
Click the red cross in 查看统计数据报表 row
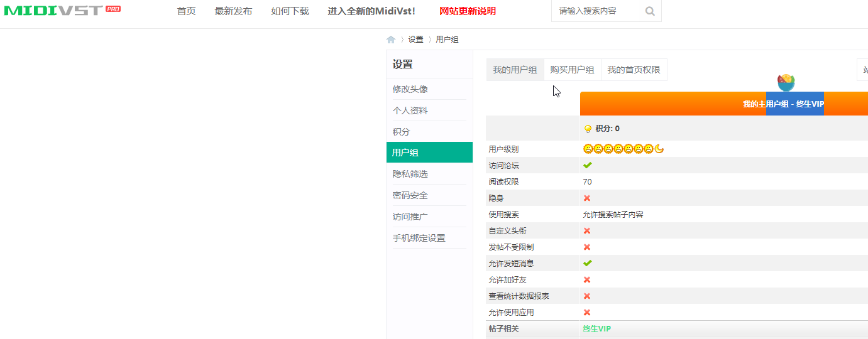pos(587,296)
